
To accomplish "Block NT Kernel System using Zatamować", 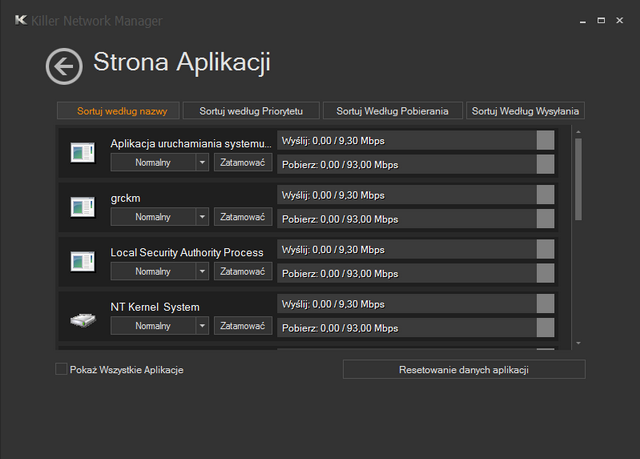I will pyautogui.click(x=243, y=326).
